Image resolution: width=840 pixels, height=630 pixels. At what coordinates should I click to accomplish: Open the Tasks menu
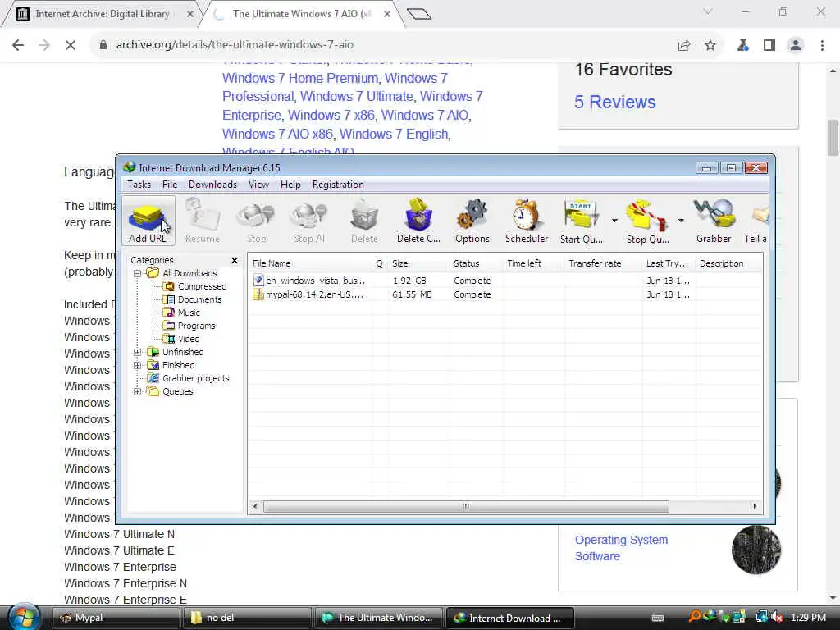(139, 185)
